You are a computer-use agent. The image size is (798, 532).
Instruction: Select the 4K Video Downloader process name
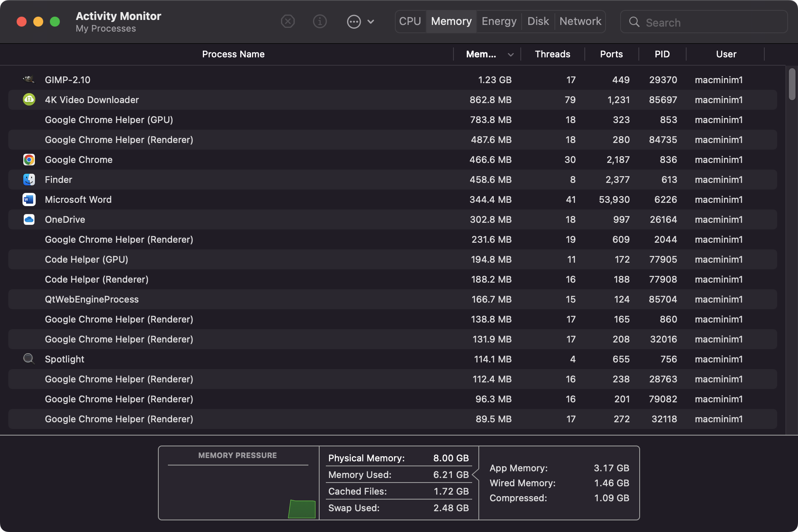92,100
